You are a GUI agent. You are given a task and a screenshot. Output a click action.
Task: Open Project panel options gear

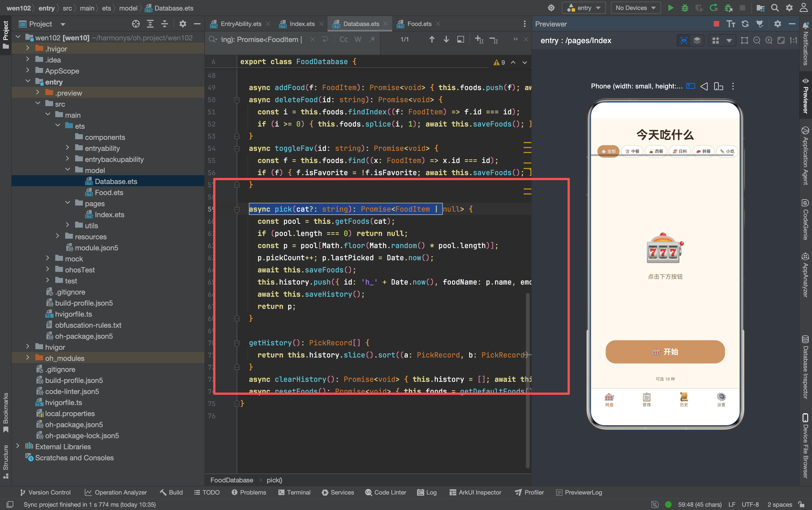pos(183,23)
